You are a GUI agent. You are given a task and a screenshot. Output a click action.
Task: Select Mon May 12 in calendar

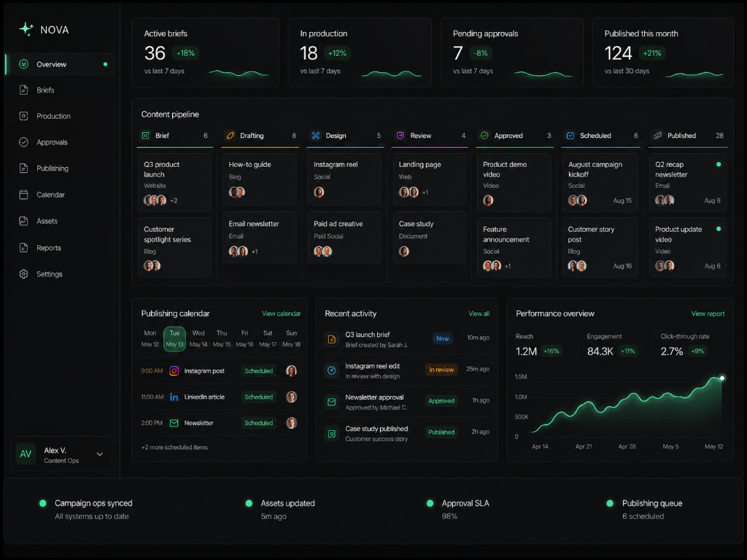coord(150,338)
